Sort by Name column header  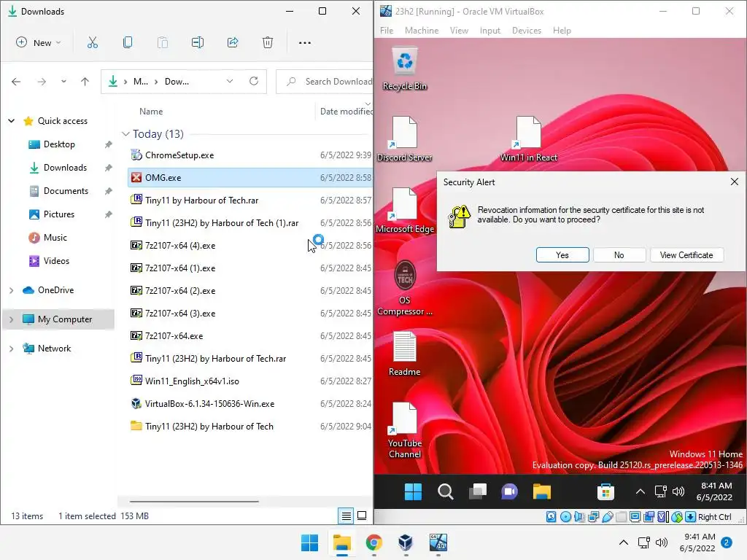pyautogui.click(x=151, y=111)
